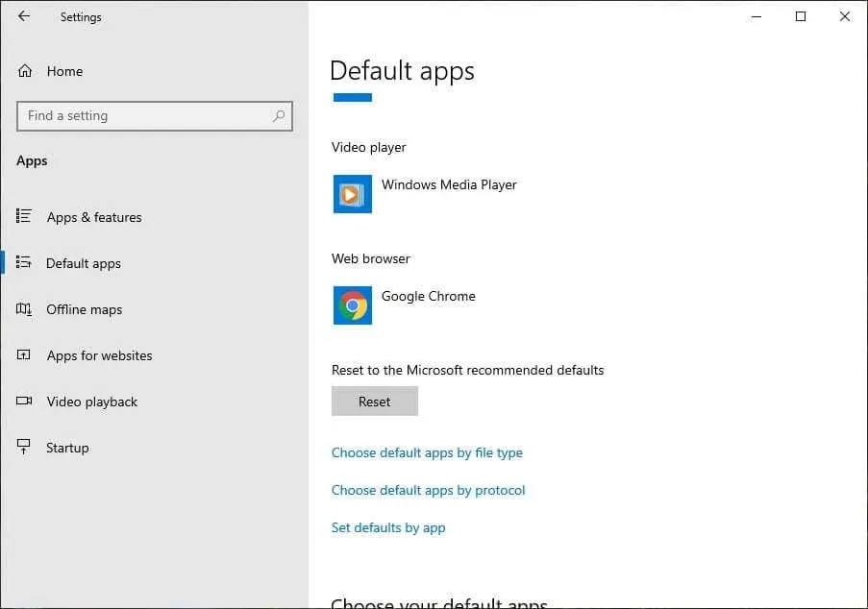Screen dimensions: 868x609
Task: Click the Apps section heading in sidebar
Action: click(32, 161)
